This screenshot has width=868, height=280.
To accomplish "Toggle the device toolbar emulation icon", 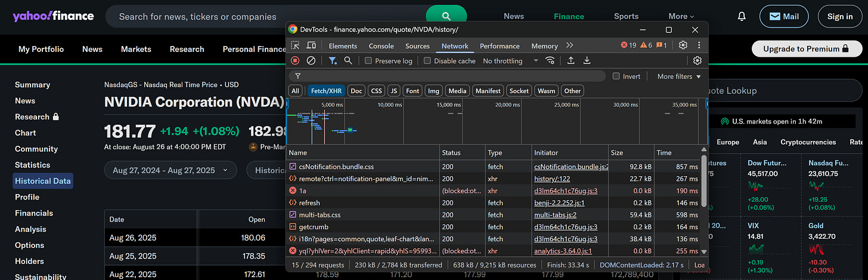I will click(311, 45).
